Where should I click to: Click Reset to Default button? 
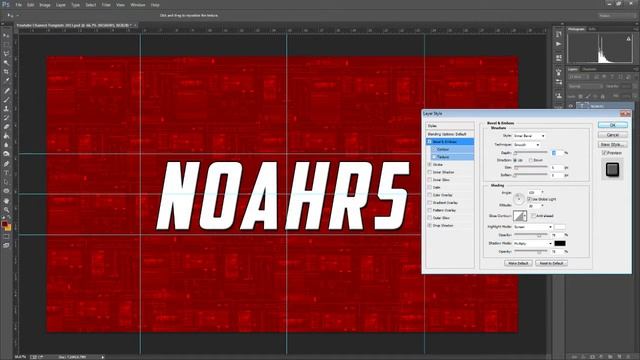(551, 263)
